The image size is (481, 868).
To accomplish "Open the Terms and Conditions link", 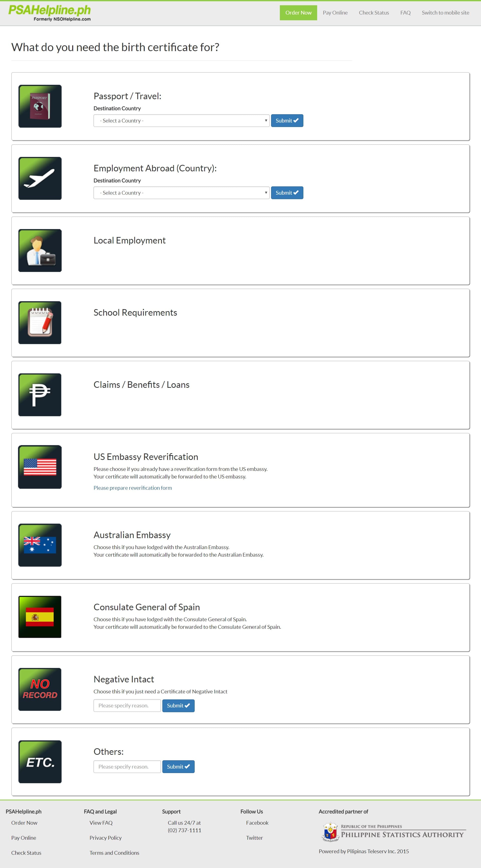I will [x=114, y=852].
